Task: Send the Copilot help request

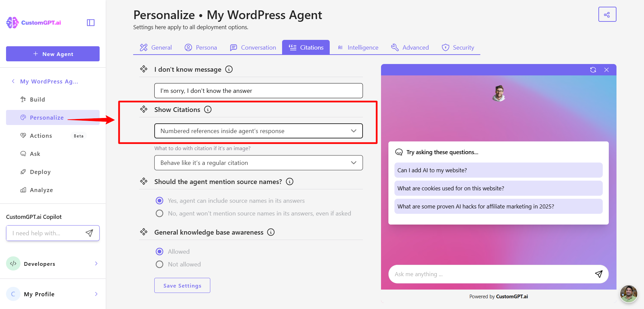Action: tap(89, 233)
